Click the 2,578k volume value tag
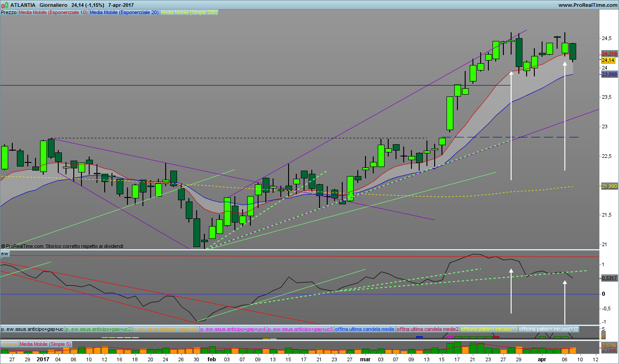 pyautogui.click(x=609, y=346)
